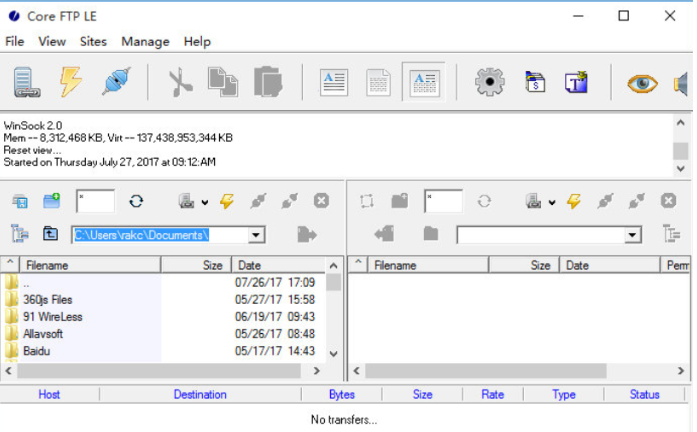Sort local files by Size column
Screen dimensions: 697x432
pyautogui.click(x=196, y=265)
